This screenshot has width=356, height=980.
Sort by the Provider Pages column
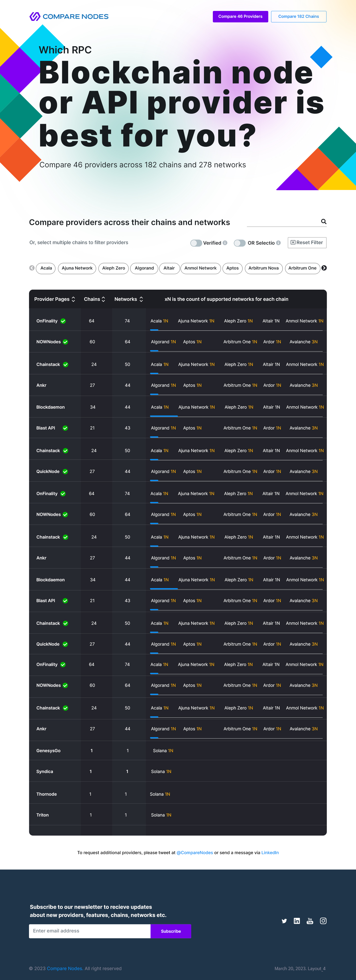coord(73,299)
